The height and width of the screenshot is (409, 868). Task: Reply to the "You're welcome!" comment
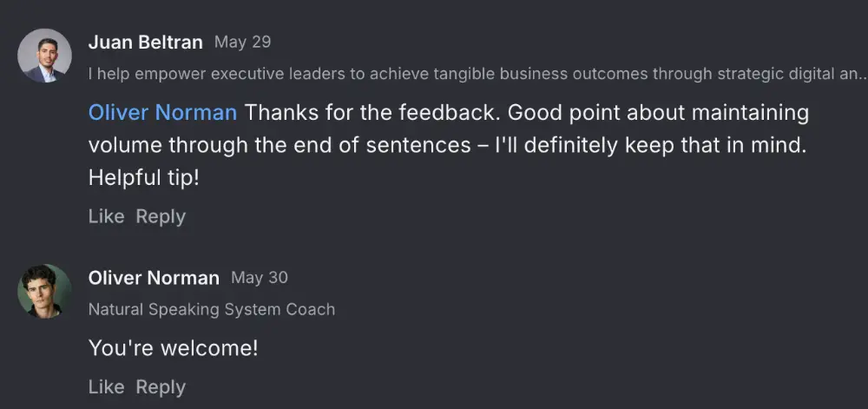(161, 386)
